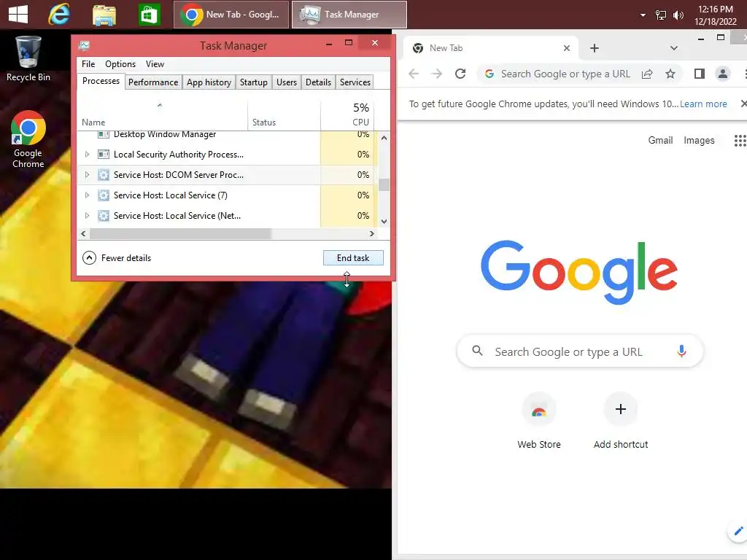This screenshot has height=560, width=747.
Task: Open the Chrome profile avatar
Action: 723,74
